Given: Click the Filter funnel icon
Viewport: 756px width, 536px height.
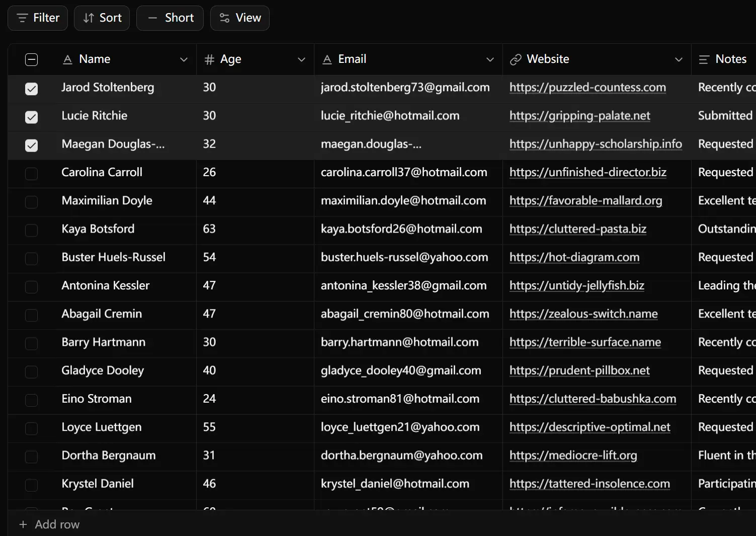Looking at the screenshot, I should point(22,18).
